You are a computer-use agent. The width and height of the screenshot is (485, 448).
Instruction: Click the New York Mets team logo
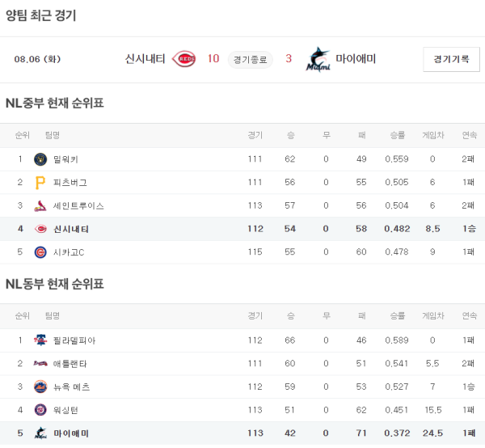pyautogui.click(x=40, y=387)
